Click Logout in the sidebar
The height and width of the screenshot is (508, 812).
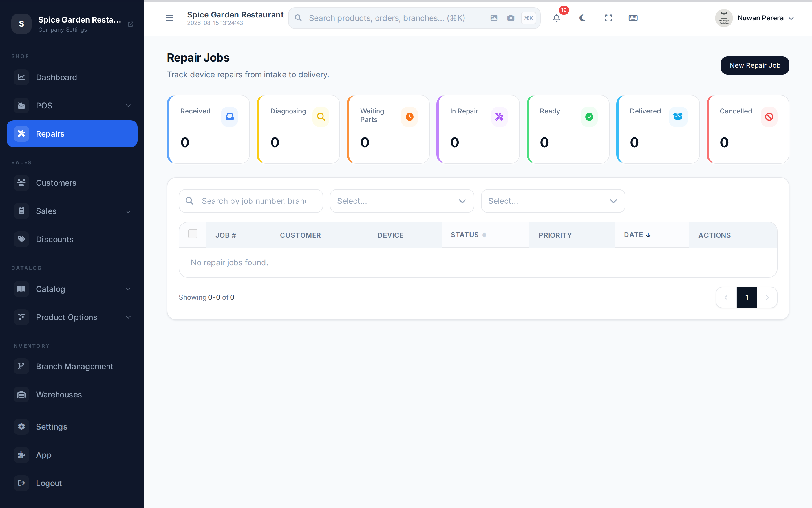(x=72, y=483)
